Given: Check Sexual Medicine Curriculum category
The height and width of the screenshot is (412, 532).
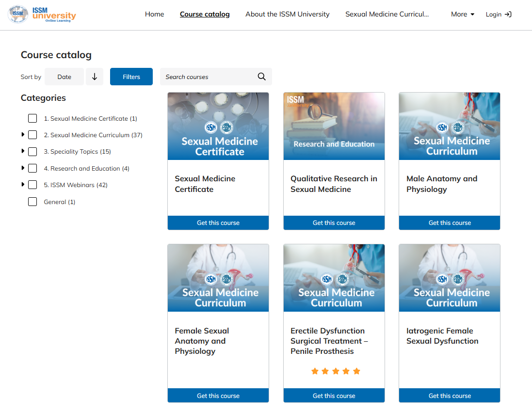Looking at the screenshot, I should click(x=32, y=135).
